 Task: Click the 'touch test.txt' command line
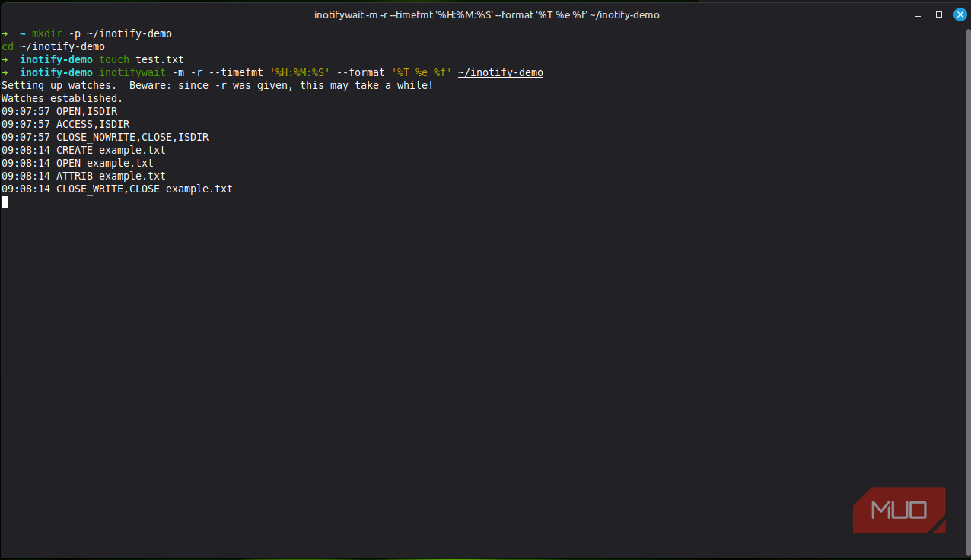(x=93, y=59)
